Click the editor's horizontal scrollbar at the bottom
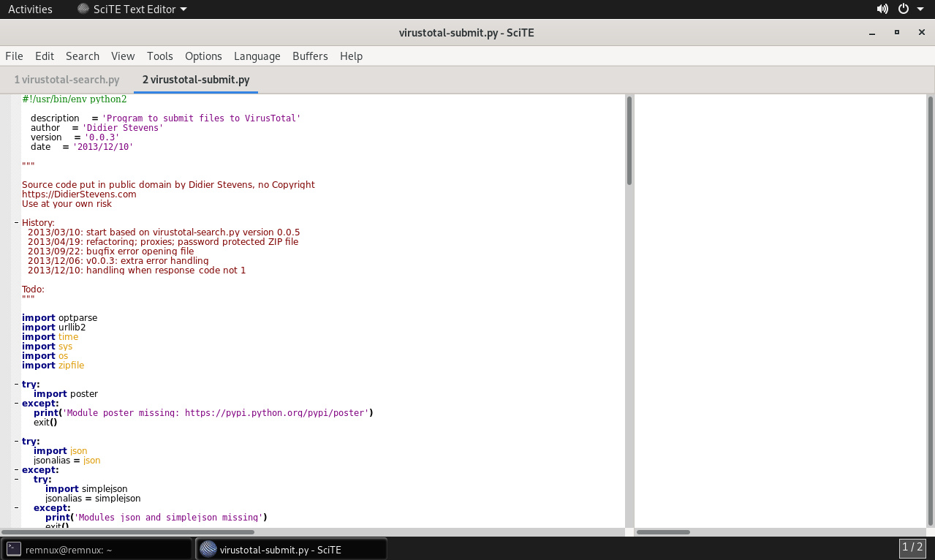The image size is (935, 560). pos(129,532)
